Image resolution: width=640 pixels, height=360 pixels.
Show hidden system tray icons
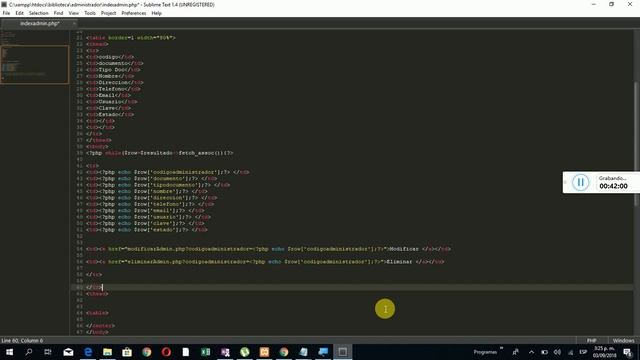531,352
